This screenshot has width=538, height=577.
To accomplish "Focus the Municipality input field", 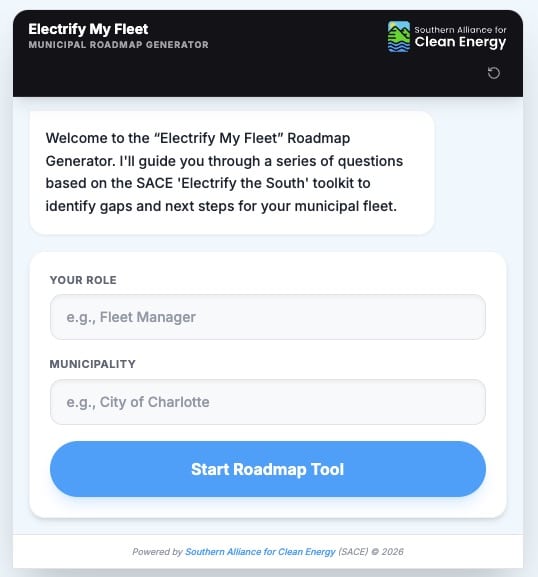I will [x=268, y=402].
